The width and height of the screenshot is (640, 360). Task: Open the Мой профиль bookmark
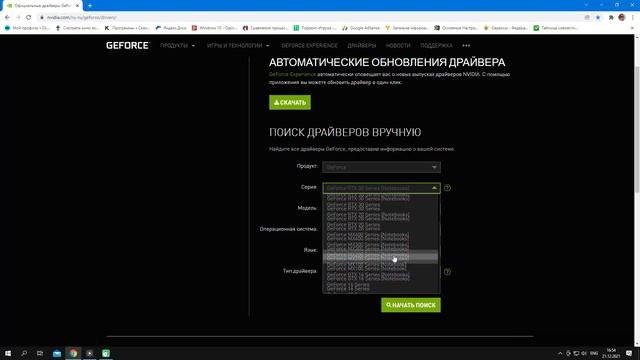pyautogui.click(x=27, y=28)
